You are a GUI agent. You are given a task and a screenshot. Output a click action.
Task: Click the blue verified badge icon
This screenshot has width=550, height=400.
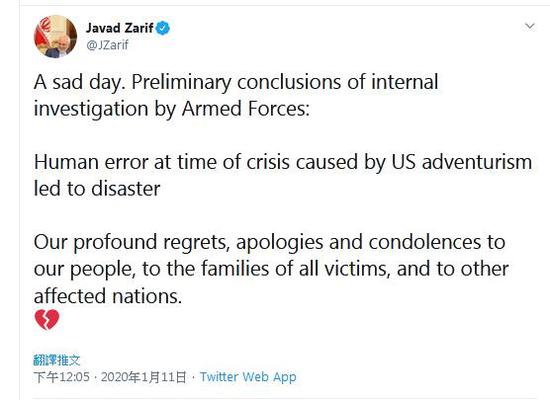[163, 28]
